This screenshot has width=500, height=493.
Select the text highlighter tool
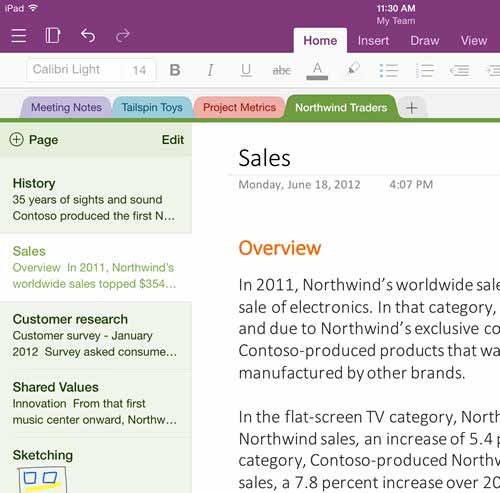[x=353, y=69]
